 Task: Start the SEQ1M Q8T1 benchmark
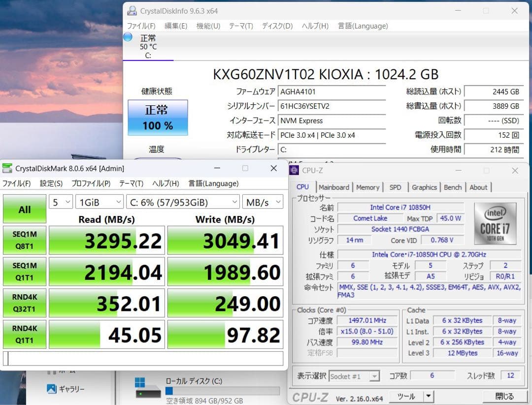pyautogui.click(x=24, y=240)
